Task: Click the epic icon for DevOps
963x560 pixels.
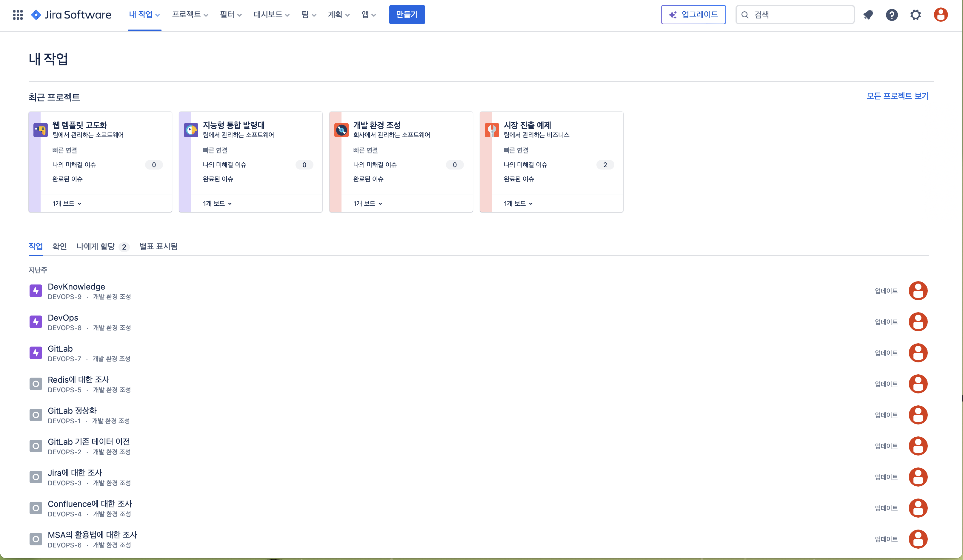Action: (36, 322)
